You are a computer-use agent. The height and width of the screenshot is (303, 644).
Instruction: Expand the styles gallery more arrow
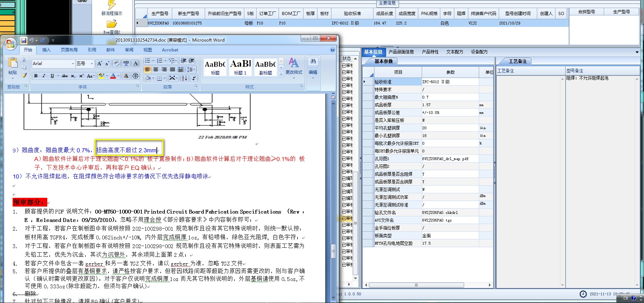coord(281,74)
